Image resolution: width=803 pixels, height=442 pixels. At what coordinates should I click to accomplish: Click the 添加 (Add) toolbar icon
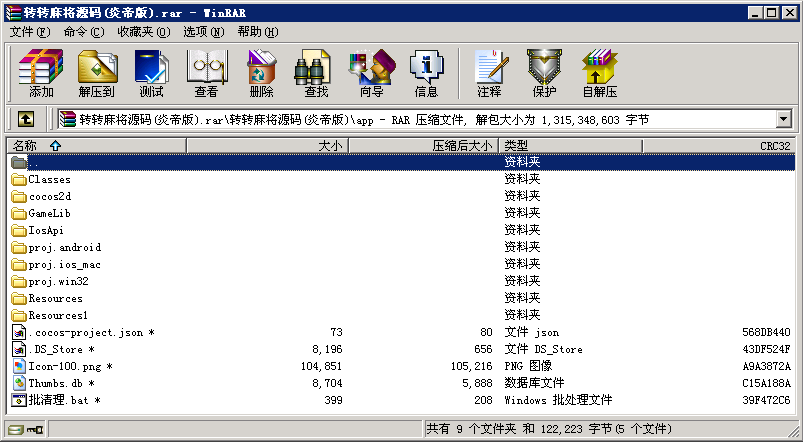coord(41,73)
